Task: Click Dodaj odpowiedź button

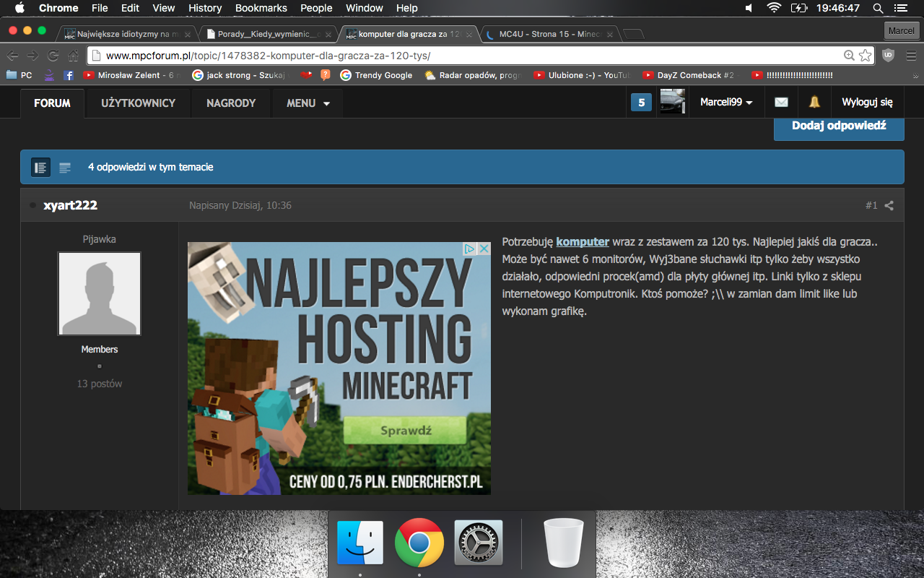Action: coord(839,126)
